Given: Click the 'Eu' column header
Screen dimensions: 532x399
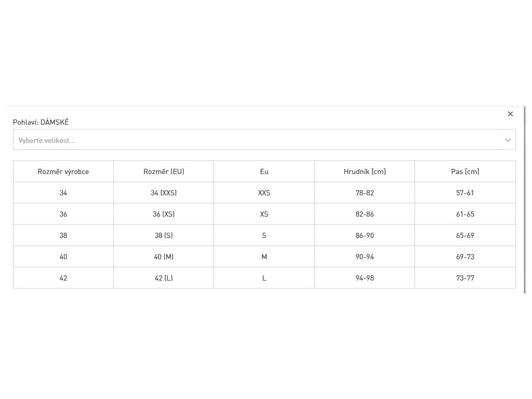Looking at the screenshot, I should (x=264, y=171).
